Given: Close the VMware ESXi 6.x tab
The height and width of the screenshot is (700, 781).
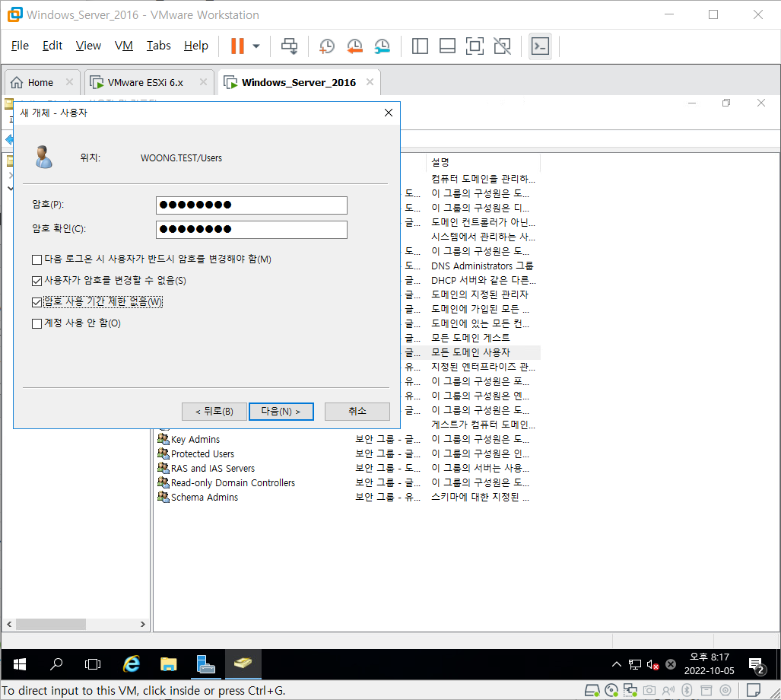Looking at the screenshot, I should pyautogui.click(x=203, y=81).
